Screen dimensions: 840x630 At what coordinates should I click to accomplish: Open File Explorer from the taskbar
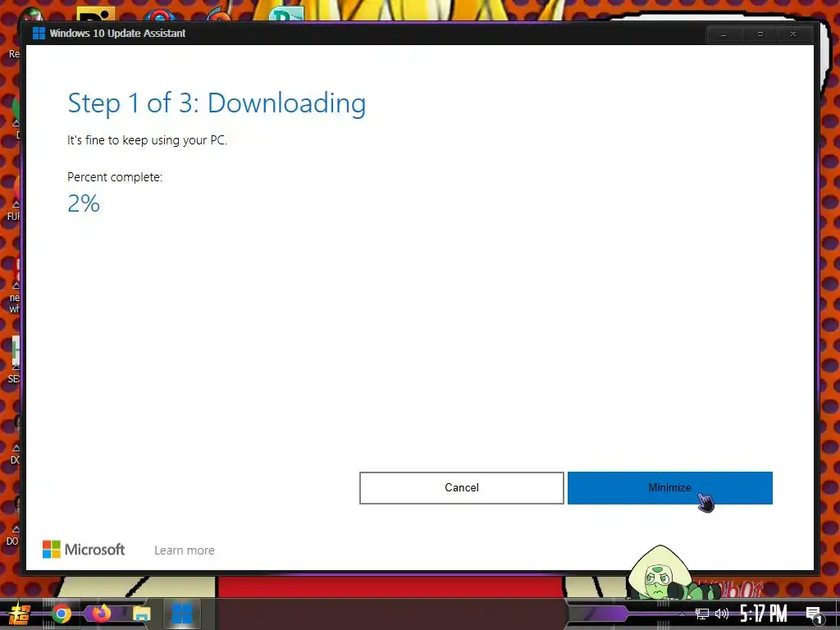[x=141, y=614]
